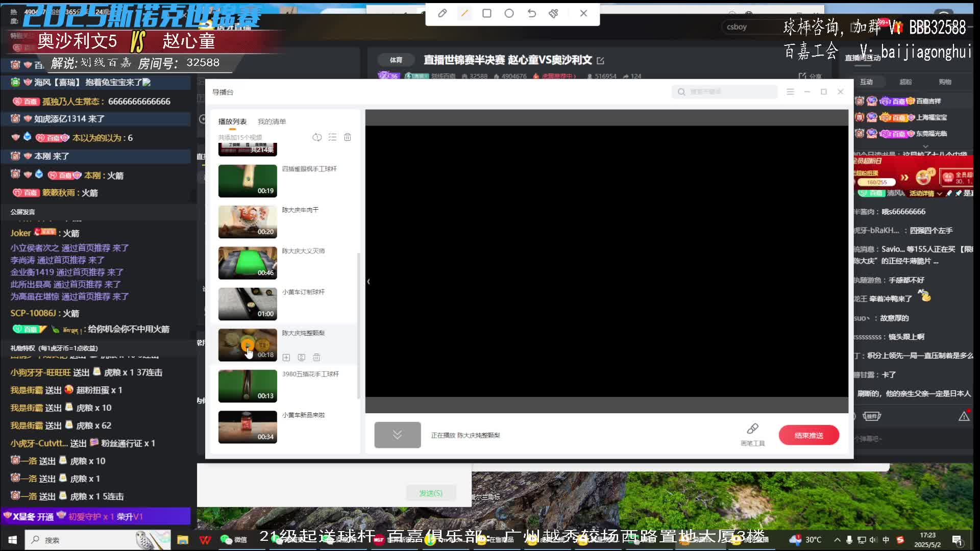980x551 pixels.
Task: Collapse the playlist panel with left arrow
Action: (x=369, y=282)
